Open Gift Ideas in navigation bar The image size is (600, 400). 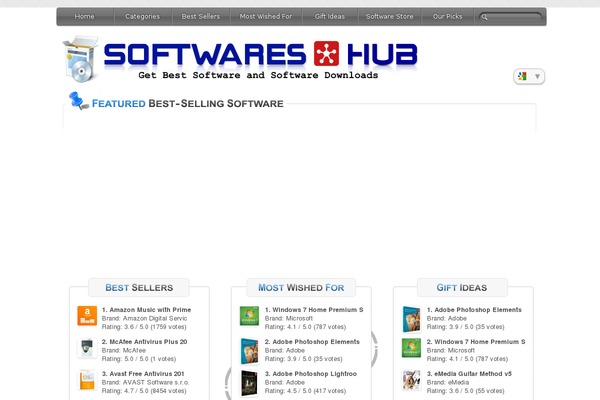(329, 16)
